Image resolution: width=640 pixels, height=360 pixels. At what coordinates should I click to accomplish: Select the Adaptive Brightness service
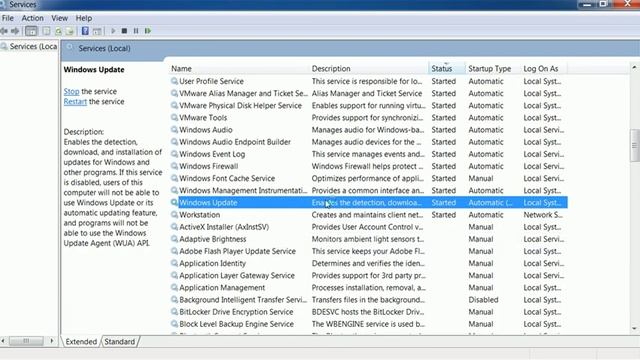(369, 239)
